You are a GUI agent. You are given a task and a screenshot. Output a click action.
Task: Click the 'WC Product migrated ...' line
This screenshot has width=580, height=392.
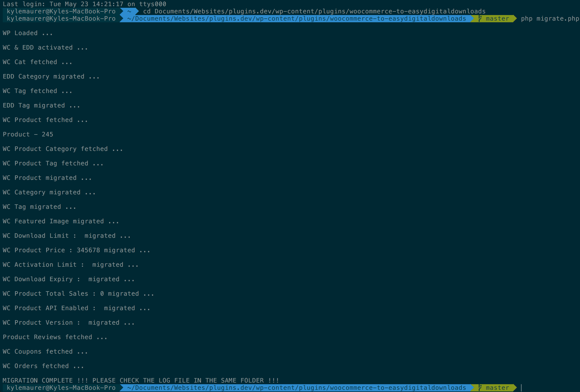(47, 178)
